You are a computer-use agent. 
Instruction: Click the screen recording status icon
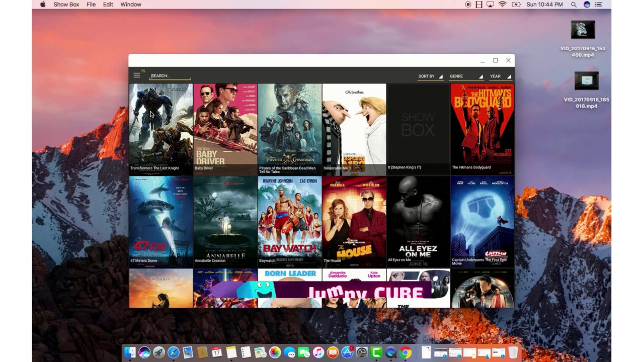coord(468,5)
